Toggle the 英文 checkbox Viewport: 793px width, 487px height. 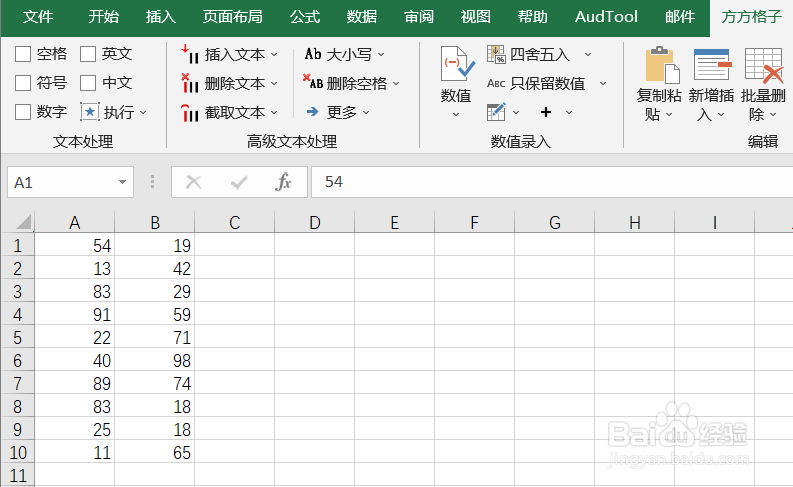pos(87,54)
